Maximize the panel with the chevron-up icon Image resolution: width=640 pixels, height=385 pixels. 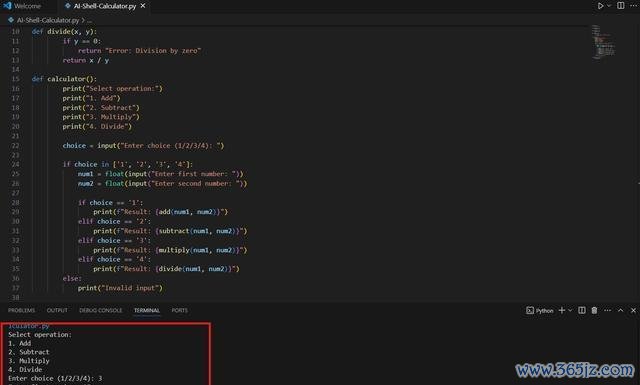tap(620, 310)
